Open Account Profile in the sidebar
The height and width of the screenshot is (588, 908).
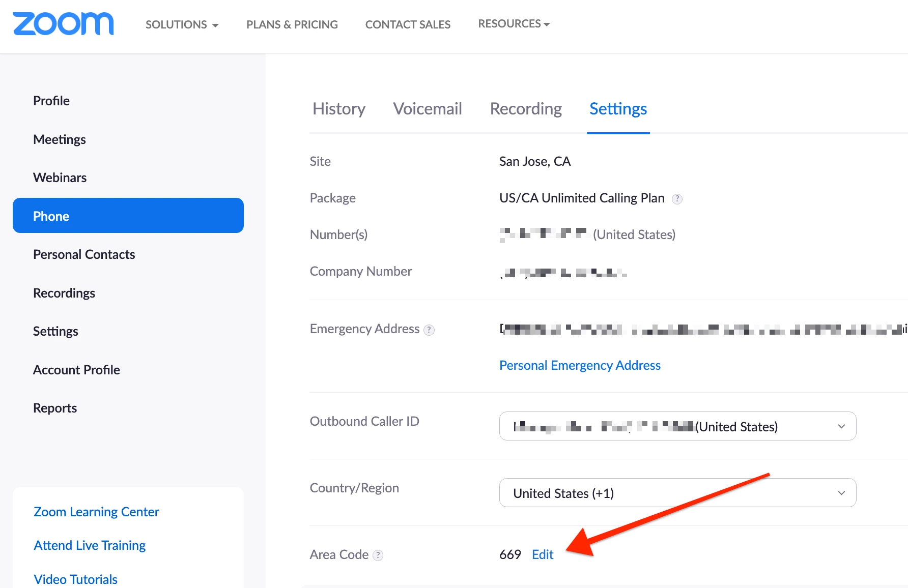click(x=76, y=370)
